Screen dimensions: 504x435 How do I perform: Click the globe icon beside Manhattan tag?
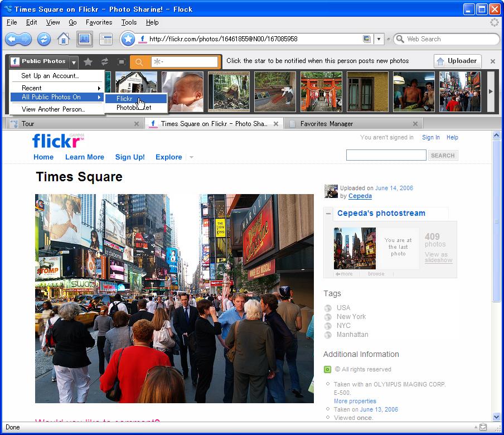pyautogui.click(x=328, y=335)
